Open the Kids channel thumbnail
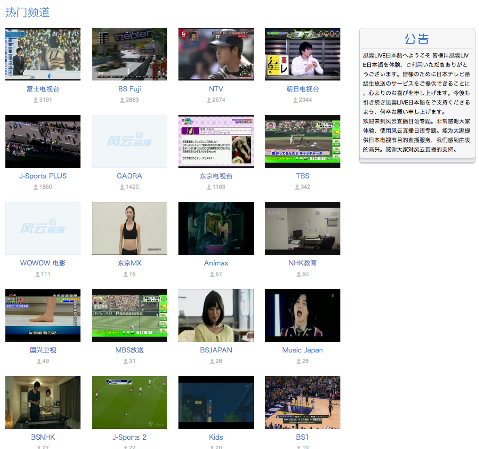479x449 pixels. (216, 402)
